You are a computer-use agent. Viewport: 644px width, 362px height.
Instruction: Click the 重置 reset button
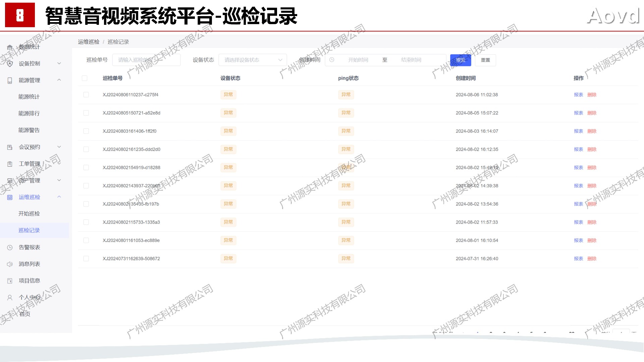point(485,60)
